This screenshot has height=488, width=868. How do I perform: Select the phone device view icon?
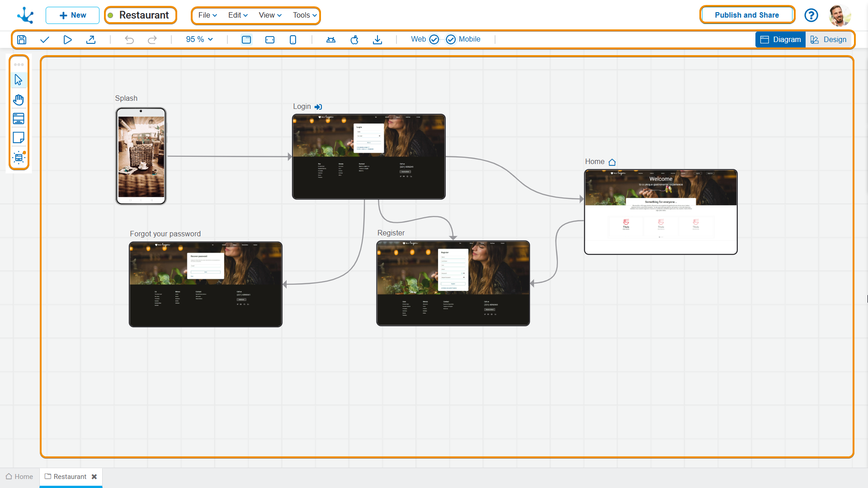pyautogui.click(x=293, y=40)
